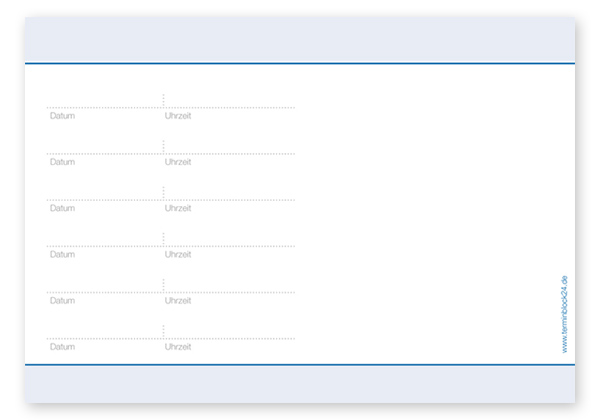Click the light blue header band
Image resolution: width=600 pixels, height=420 pixels.
pos(300,40)
